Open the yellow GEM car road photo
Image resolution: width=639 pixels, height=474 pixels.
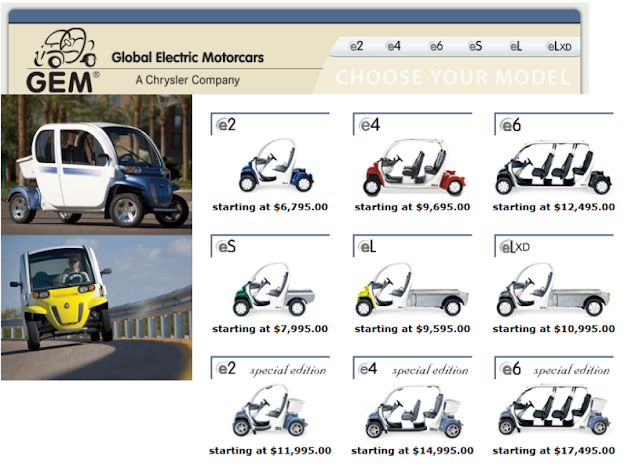pyautogui.click(x=97, y=308)
